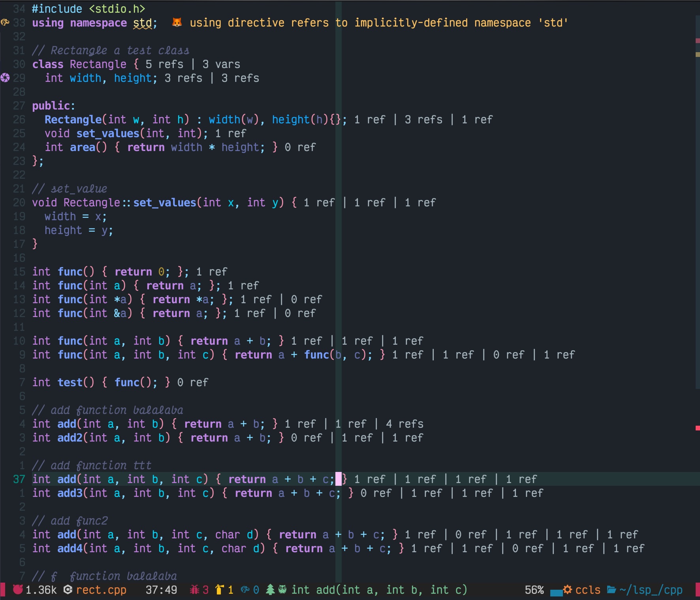Click the fox icon before the diagnostic message

(177, 23)
